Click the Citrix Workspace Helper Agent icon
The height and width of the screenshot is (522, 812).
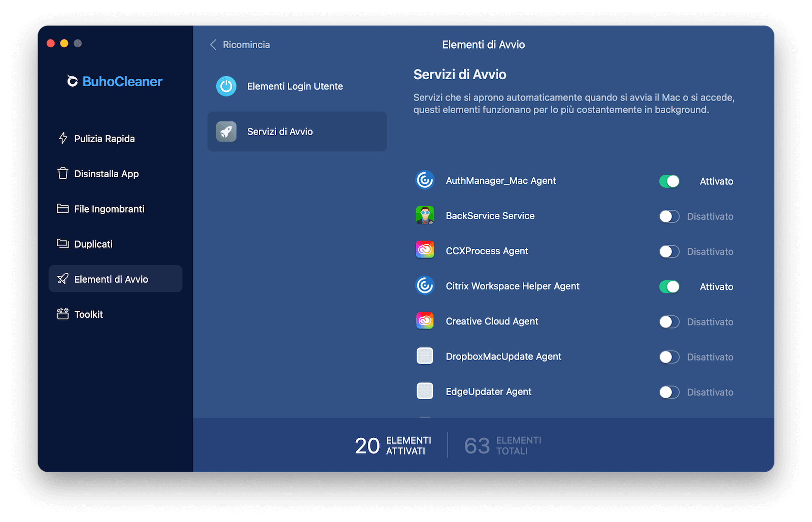point(425,285)
